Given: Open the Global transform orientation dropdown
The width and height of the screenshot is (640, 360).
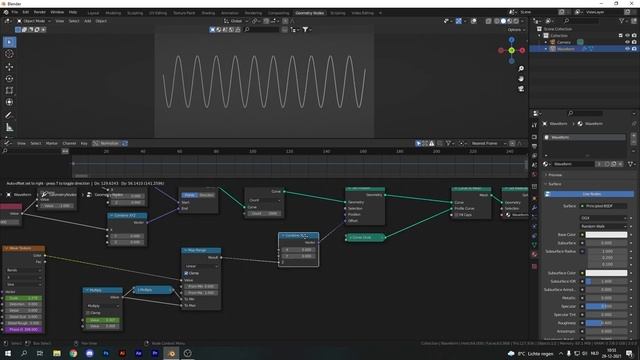Looking at the screenshot, I should click(x=236, y=21).
